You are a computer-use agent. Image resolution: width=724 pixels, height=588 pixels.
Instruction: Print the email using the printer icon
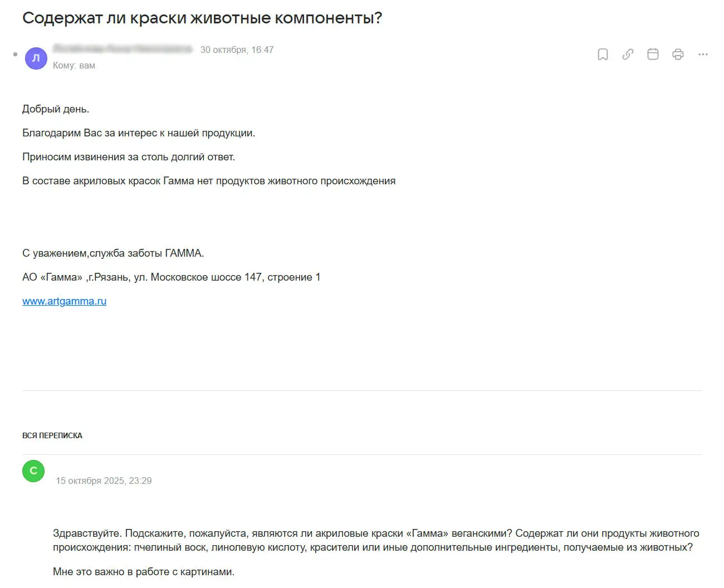(678, 55)
